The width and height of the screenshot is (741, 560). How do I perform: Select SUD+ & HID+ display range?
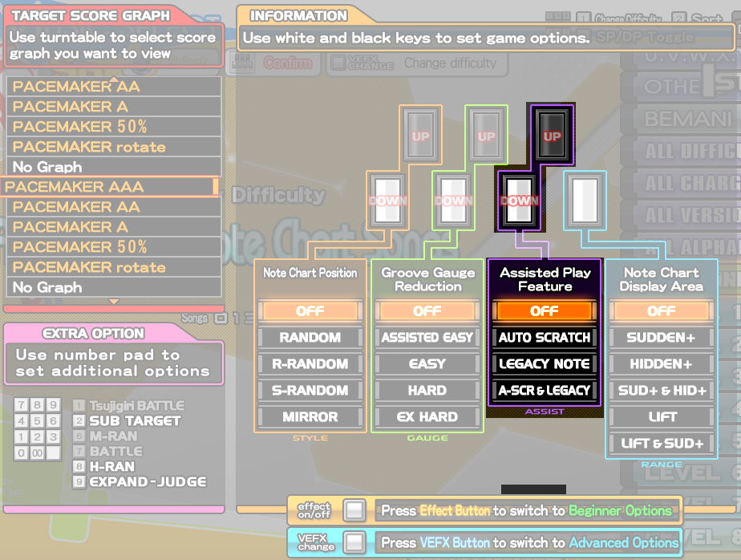pos(662,390)
